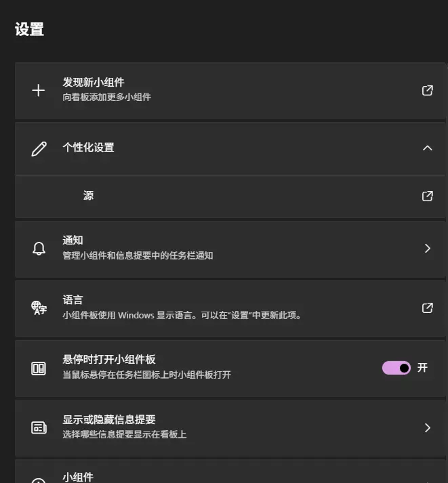Click the 发现新小组件 title text

pos(94,83)
